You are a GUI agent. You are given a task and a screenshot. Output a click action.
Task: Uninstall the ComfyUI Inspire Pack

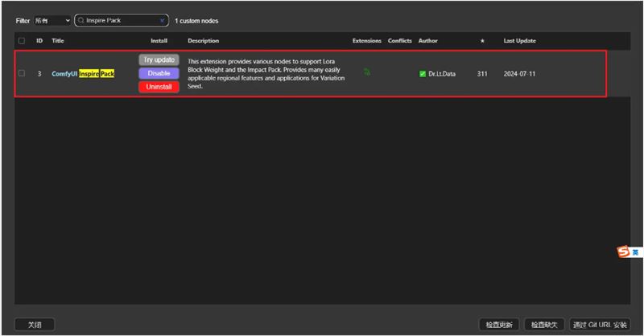click(x=159, y=87)
